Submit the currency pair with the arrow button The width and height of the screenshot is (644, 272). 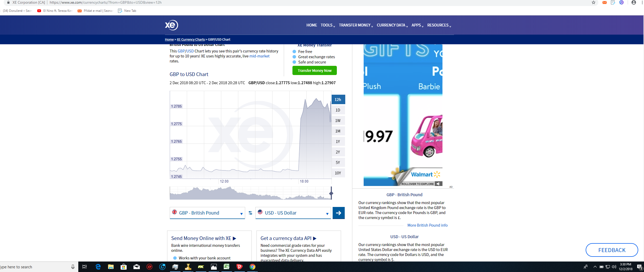click(x=339, y=213)
